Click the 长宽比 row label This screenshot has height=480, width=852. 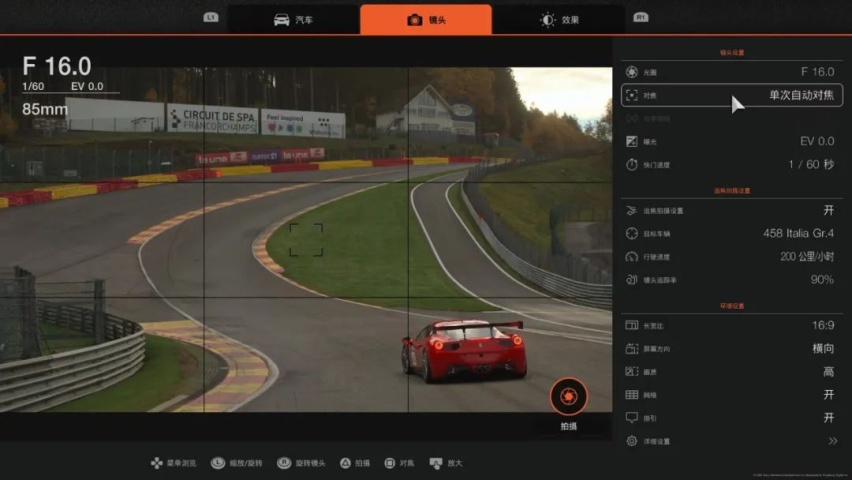click(653, 326)
